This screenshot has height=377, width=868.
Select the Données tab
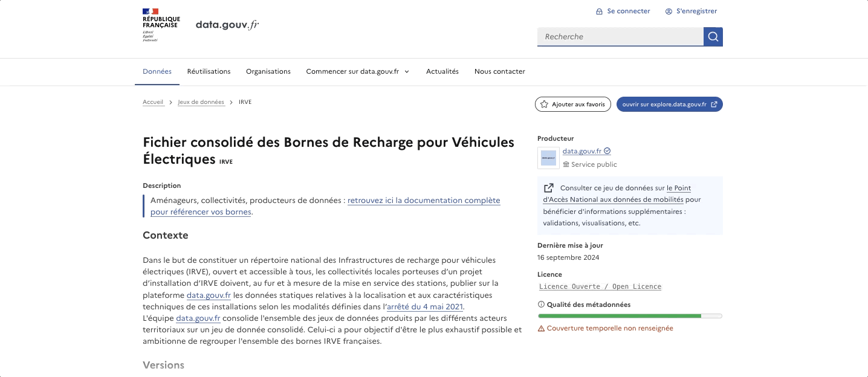click(157, 71)
